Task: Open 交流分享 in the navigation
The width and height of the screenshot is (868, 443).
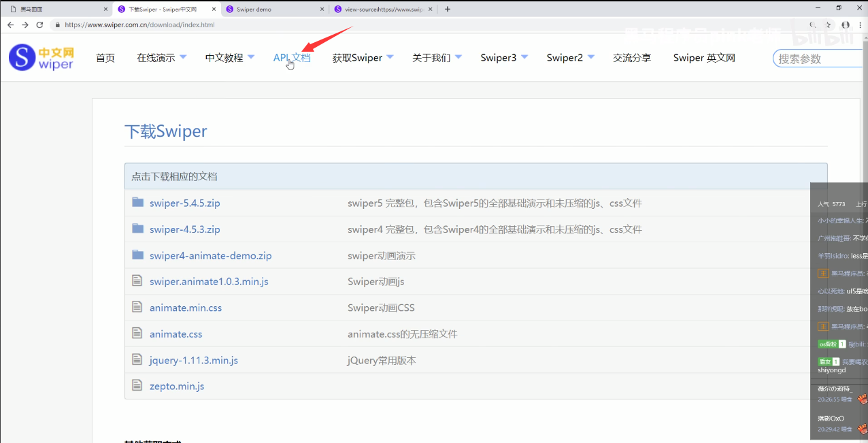Action: (x=632, y=58)
